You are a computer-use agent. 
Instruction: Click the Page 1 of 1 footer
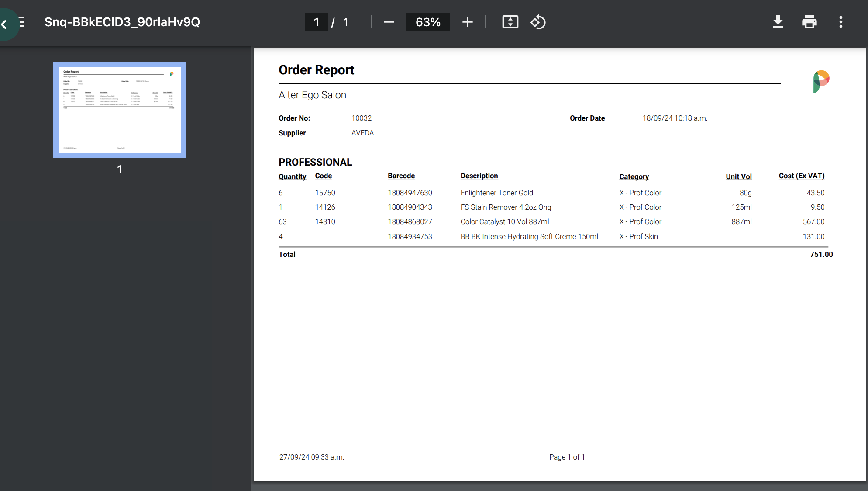pos(567,457)
